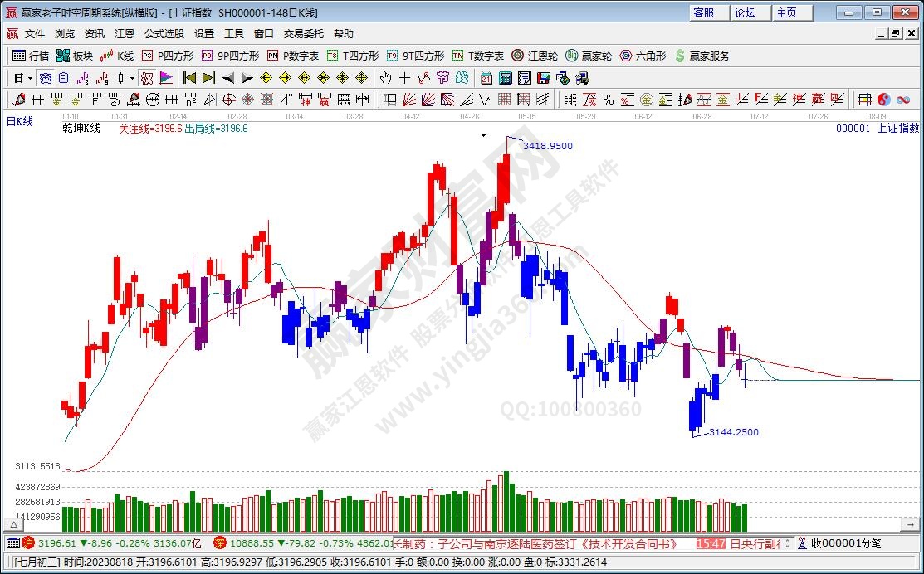Toggle the crosshair cursor tool
Screen dimensions: 924x574
tap(404, 78)
